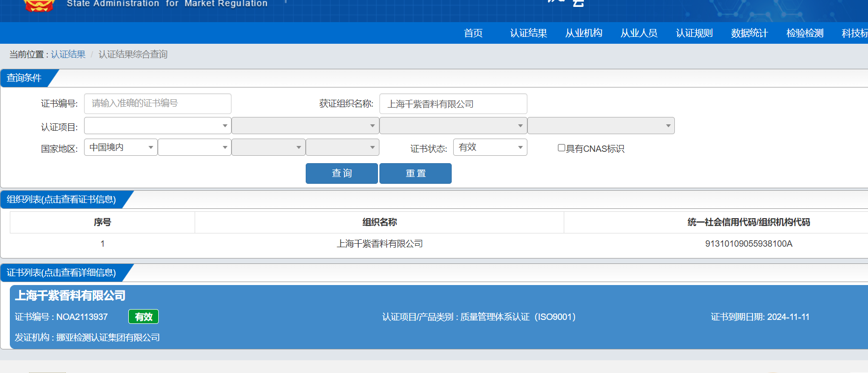Focus the 证书编号 input field
868x373 pixels.
click(158, 104)
